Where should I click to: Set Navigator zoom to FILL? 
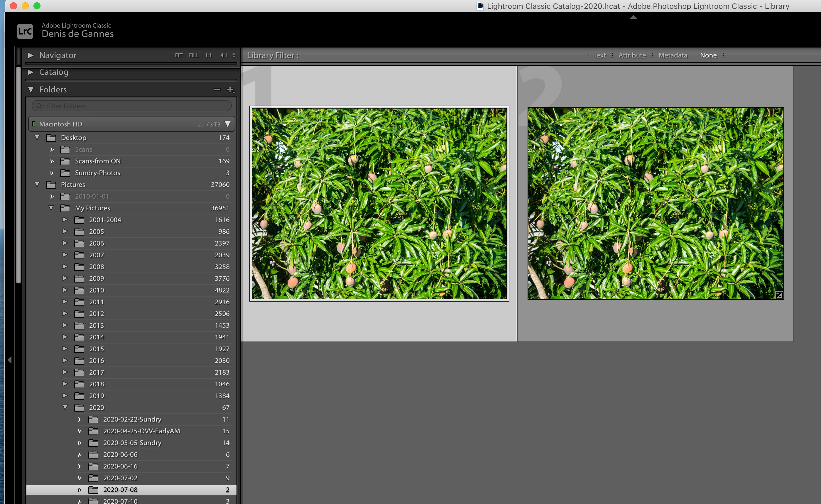click(194, 55)
